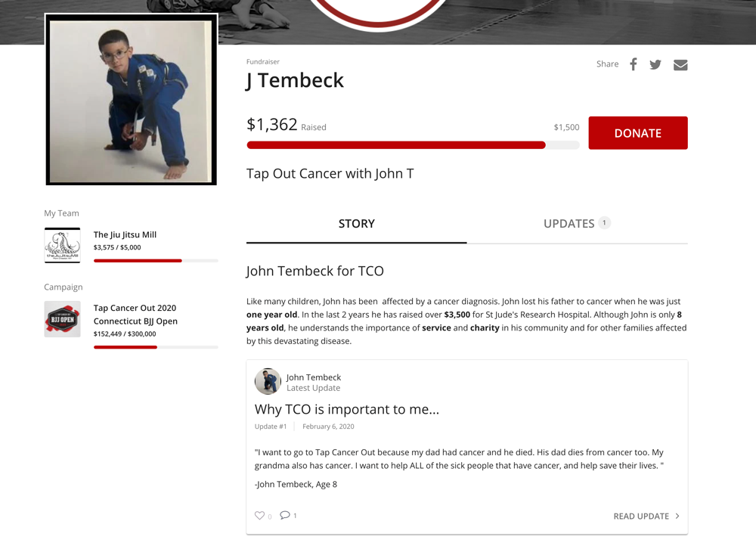This screenshot has height=546, width=756.
Task: Click The Jiu Jitsu Mill team logo
Action: pos(62,245)
